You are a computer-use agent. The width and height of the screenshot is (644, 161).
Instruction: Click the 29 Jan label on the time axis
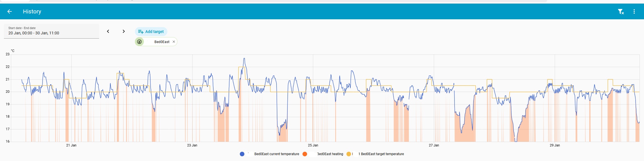[555, 145]
